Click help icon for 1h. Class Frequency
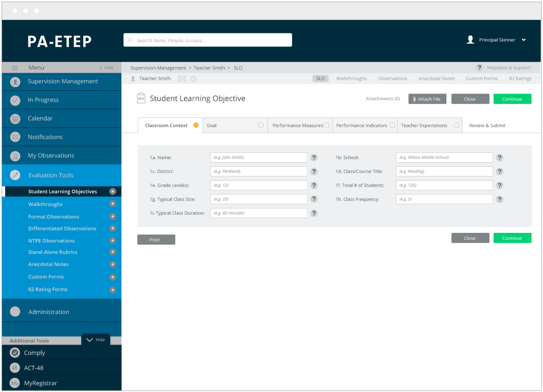The width and height of the screenshot is (543, 392). 500,200
